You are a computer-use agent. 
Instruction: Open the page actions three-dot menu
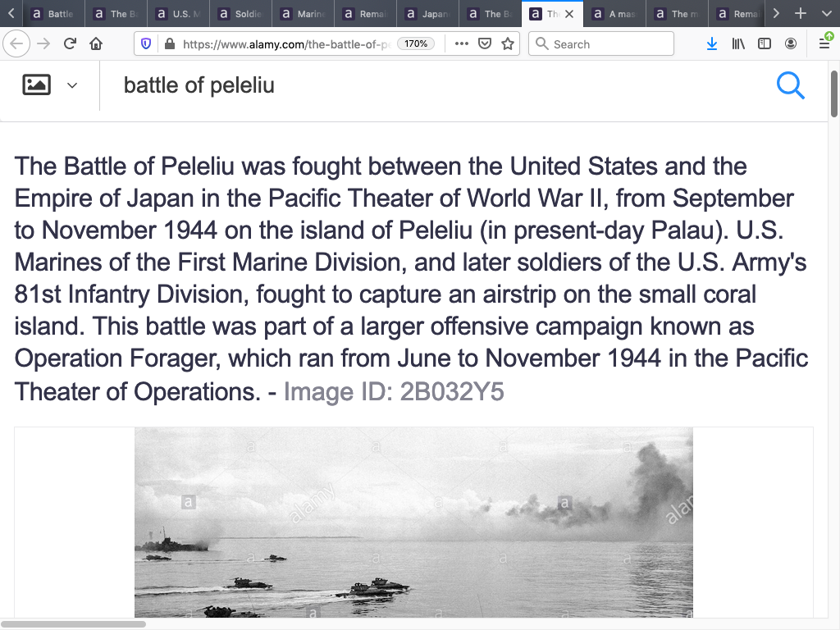coord(461,44)
